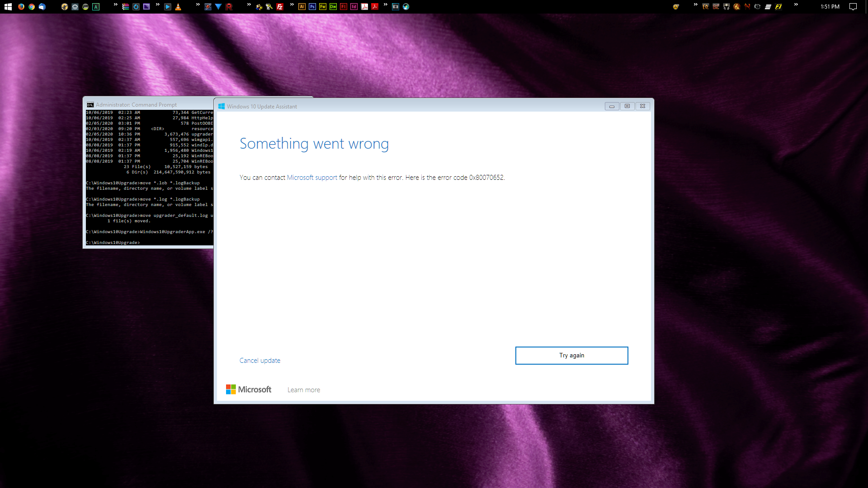Launch FileZilla from the taskbar
Viewport: 868px width, 488px height.
[x=280, y=7]
